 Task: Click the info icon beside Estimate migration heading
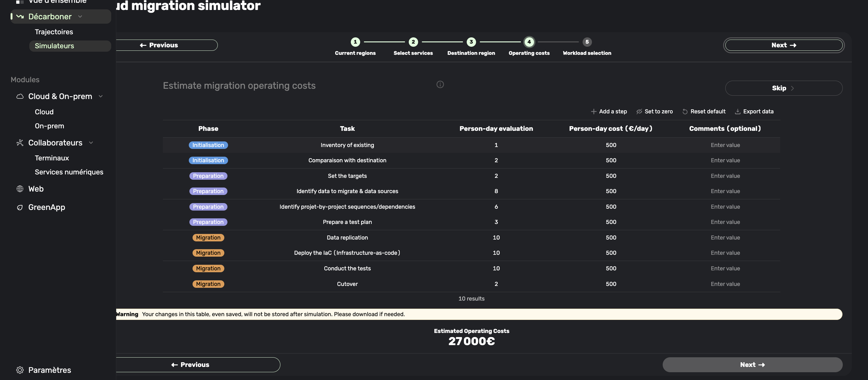(440, 84)
